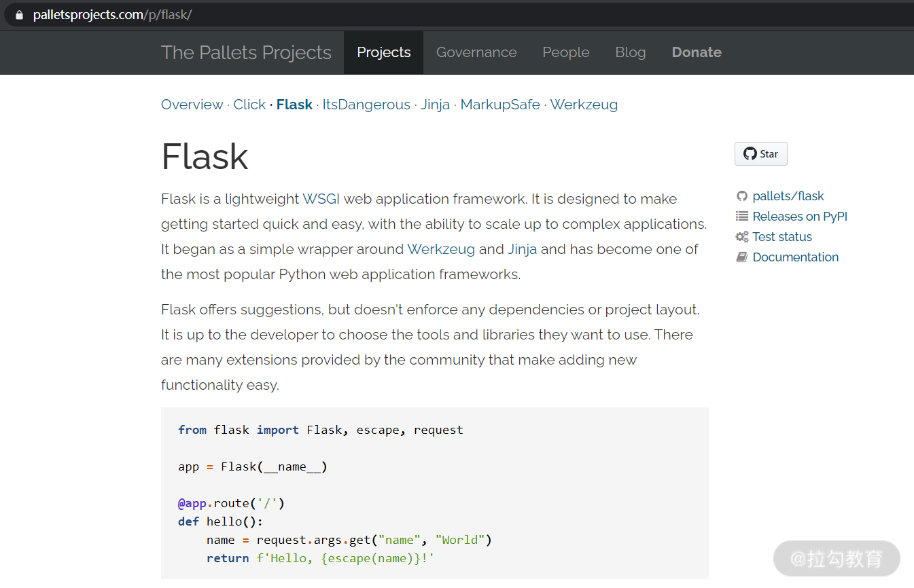This screenshot has height=588, width=914.
Task: Select the Flask project link in subnav
Action: [294, 105]
